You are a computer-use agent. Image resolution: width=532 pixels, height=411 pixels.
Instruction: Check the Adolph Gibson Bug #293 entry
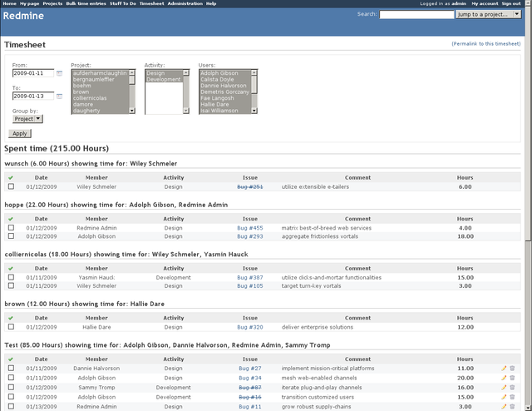click(x=11, y=236)
